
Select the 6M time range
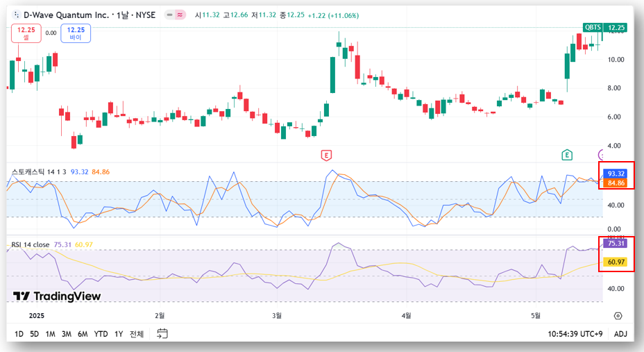point(83,334)
